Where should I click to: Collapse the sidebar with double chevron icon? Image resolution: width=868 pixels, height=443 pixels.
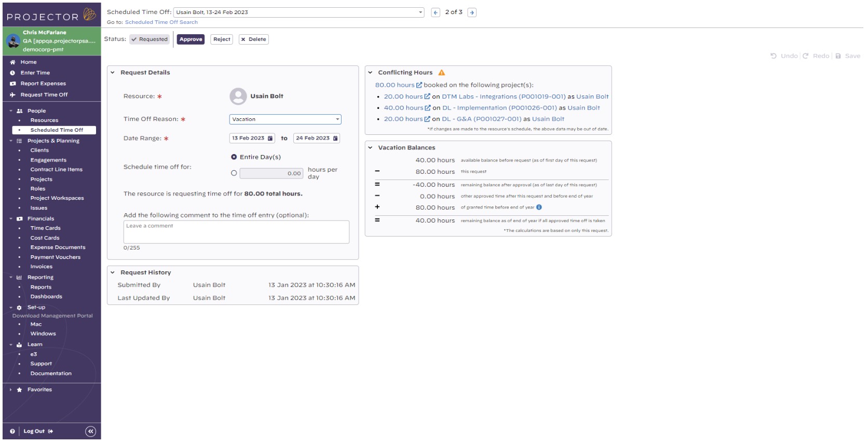(90, 432)
